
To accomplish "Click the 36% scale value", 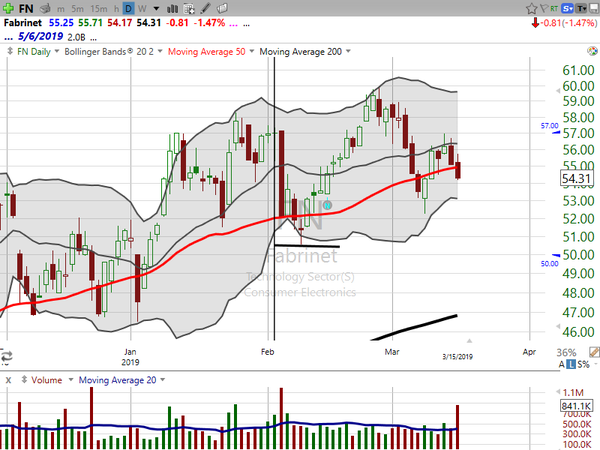I will pos(566,352).
